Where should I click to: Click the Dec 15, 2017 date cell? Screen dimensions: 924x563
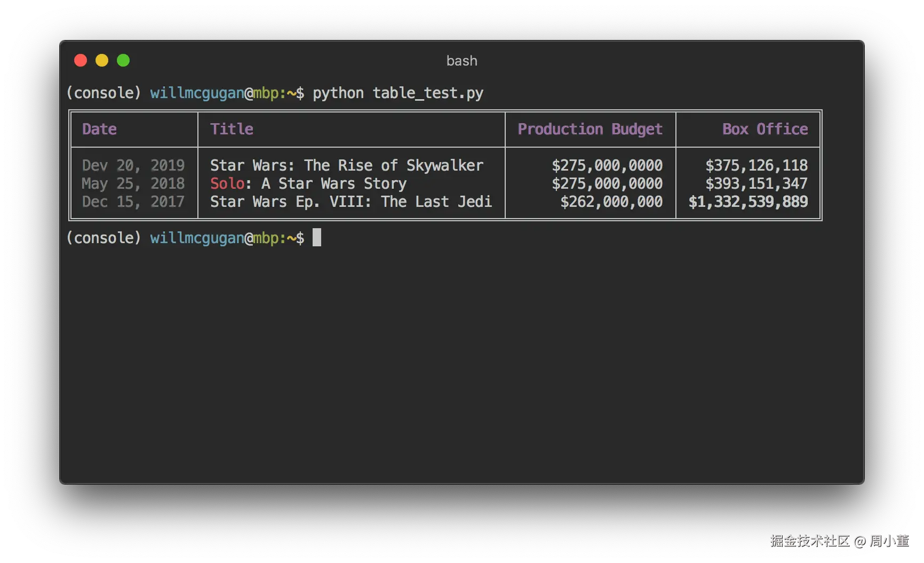coord(133,202)
